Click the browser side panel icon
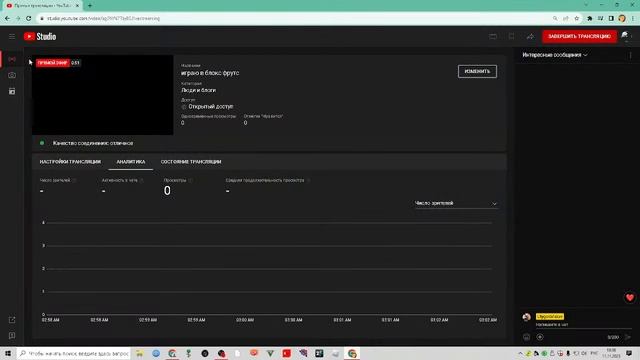The image size is (640, 360). pos(611,18)
